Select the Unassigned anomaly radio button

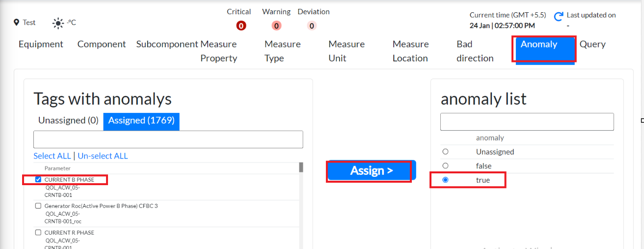445,152
